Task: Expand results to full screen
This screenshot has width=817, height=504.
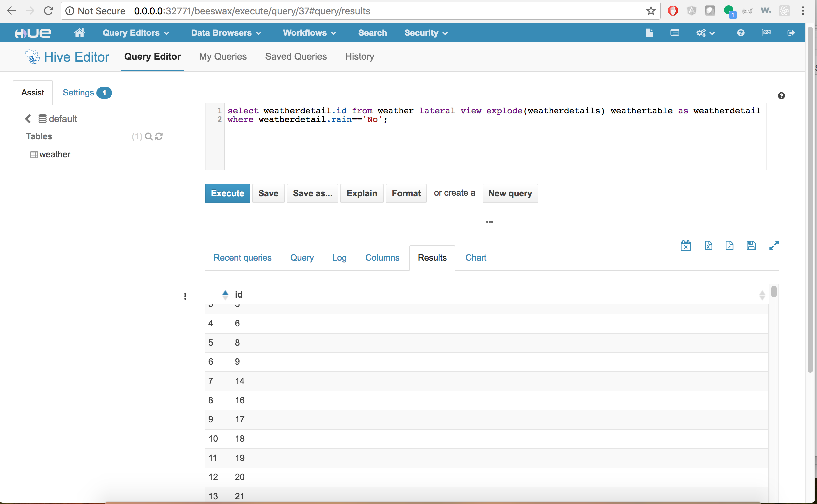Action: 774,246
